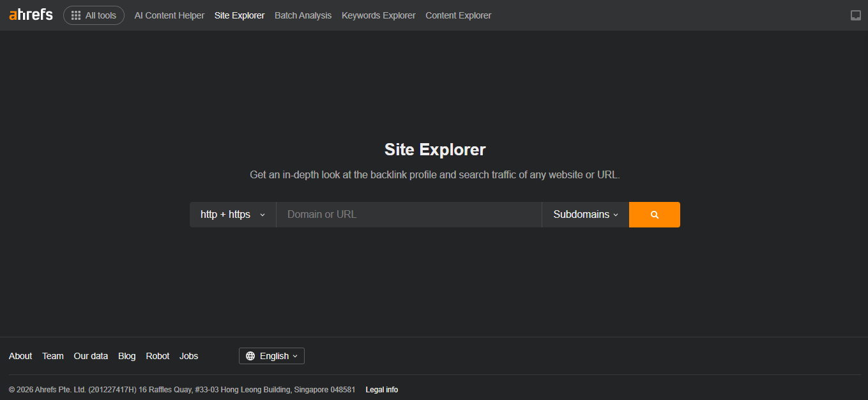868x400 pixels.
Task: Open the About footer link
Action: [x=20, y=356]
